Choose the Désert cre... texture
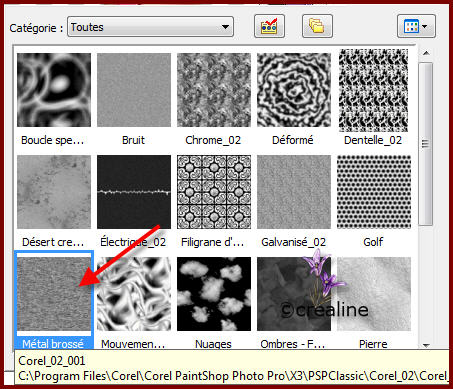Screen dimensions: 453x389 (54, 192)
